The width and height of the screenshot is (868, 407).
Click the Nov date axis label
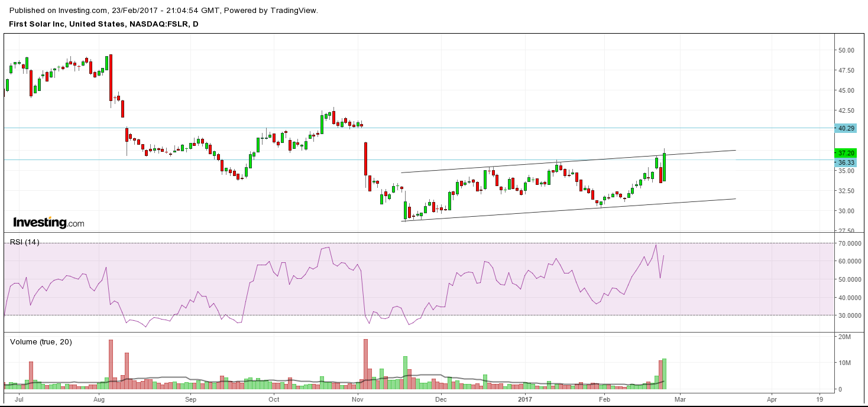pyautogui.click(x=358, y=400)
